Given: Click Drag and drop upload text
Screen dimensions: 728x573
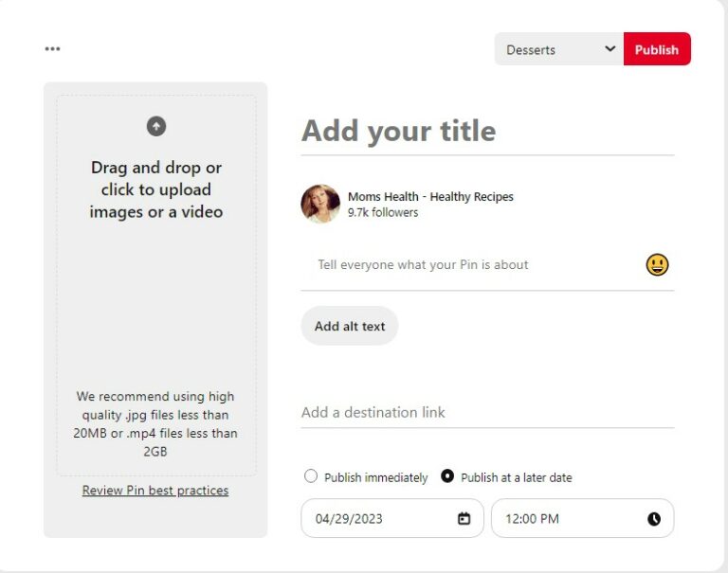Looking at the screenshot, I should (156, 189).
